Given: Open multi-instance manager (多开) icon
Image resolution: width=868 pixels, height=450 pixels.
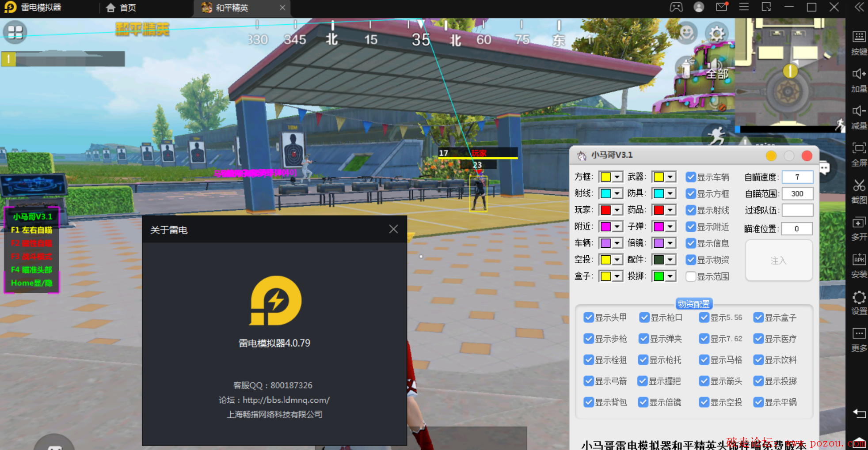Looking at the screenshot, I should (x=859, y=222).
